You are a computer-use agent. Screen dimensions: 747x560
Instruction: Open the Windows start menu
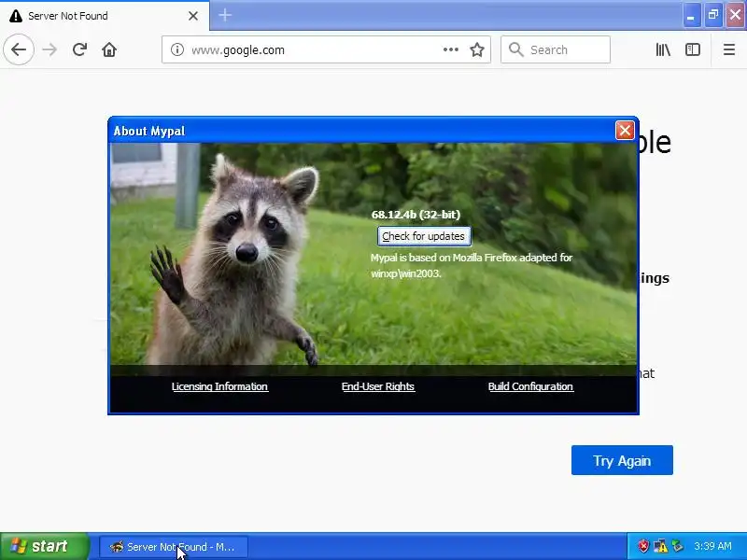44,546
